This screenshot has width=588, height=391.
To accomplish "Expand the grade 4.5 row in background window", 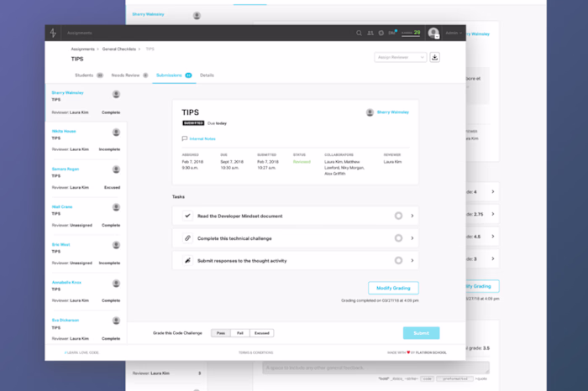I will pyautogui.click(x=493, y=237).
